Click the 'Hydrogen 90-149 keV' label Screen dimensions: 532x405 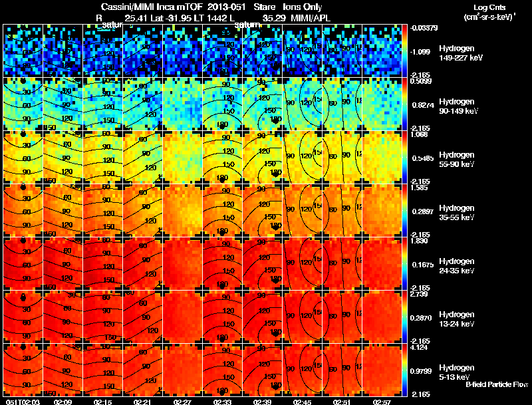[x=458, y=106]
